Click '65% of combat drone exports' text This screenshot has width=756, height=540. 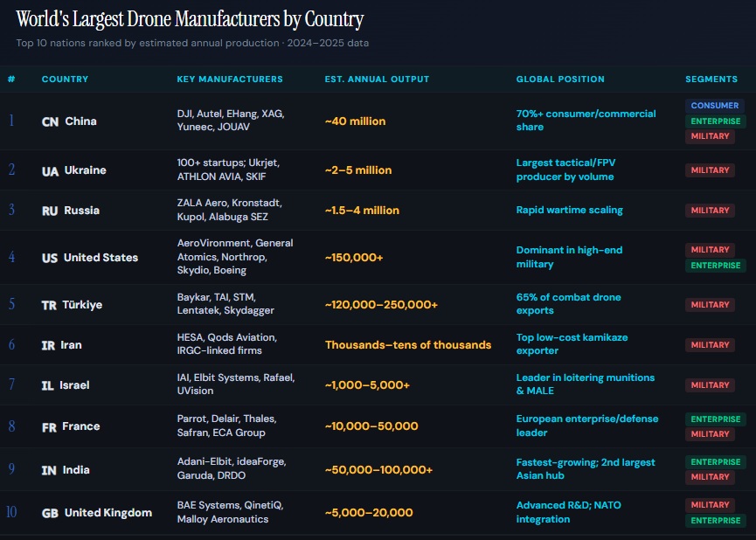click(x=568, y=304)
